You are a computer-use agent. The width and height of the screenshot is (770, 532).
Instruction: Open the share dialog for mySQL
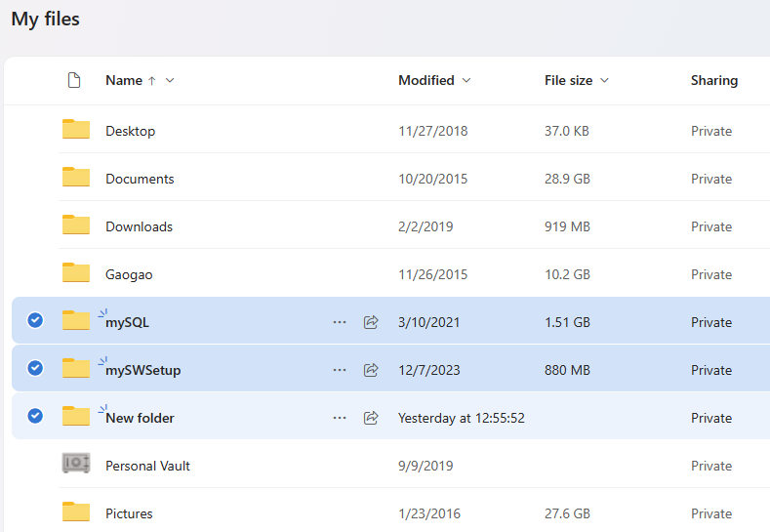[371, 322]
